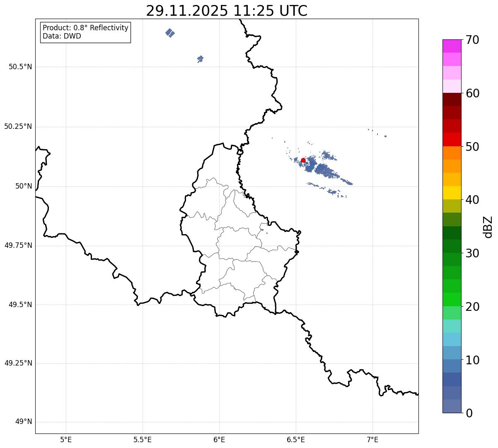Click the Product: 0.8° Reflectivity label

coord(86,28)
